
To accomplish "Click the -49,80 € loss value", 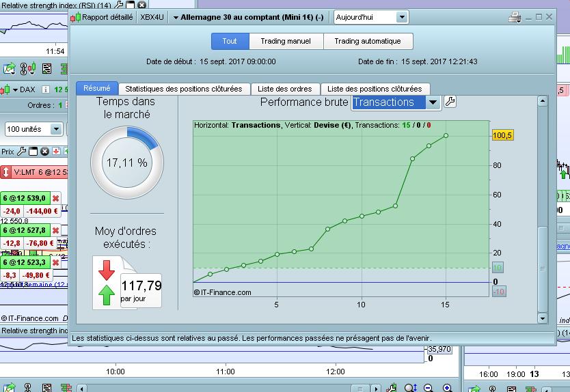I will 37,275.
